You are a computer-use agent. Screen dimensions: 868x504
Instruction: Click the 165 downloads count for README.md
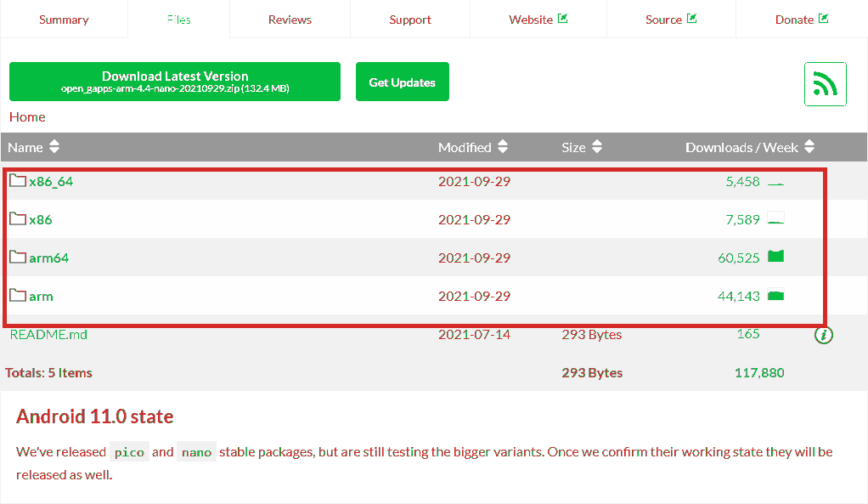tap(748, 334)
